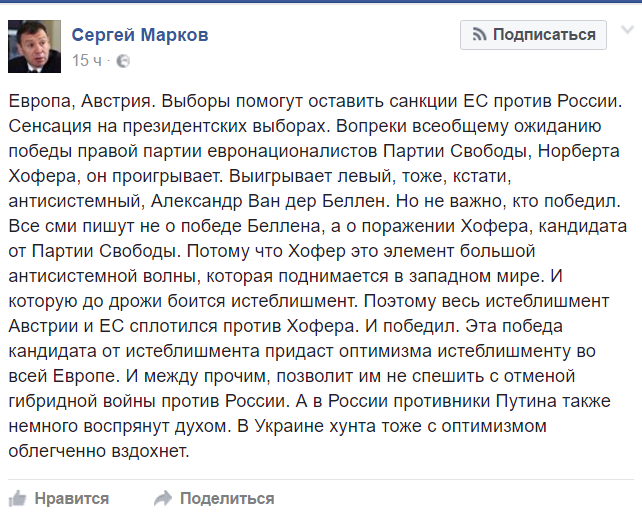The width and height of the screenshot is (642, 517).
Task: Click the globe public-privacy icon
Action: (123, 61)
